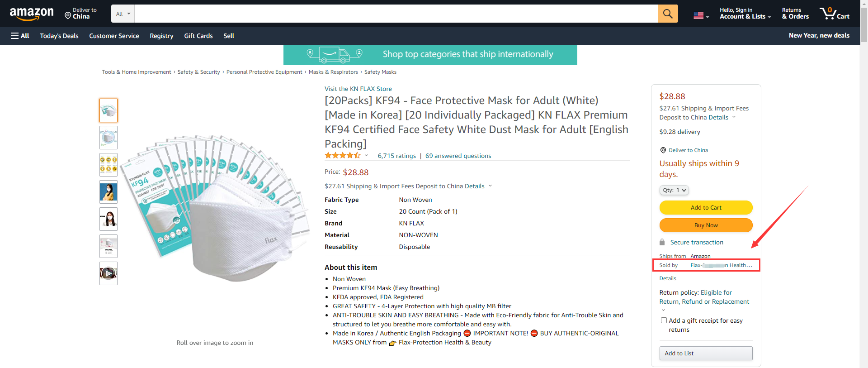Click in the Amazon search field

coord(396,14)
